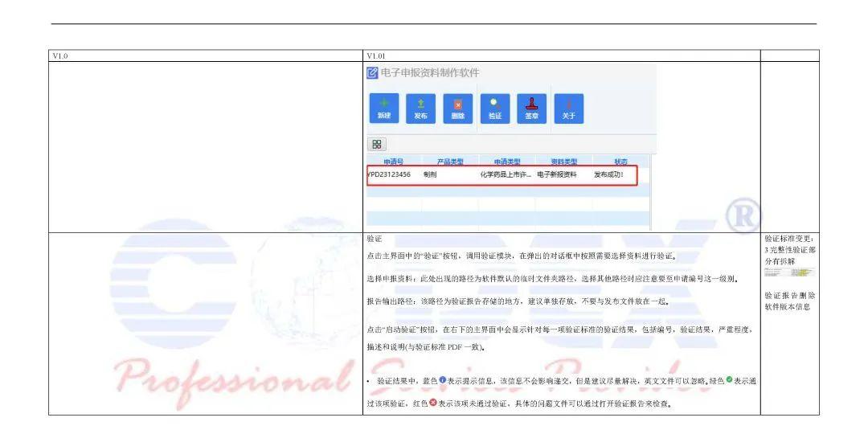This screenshot has height=434, width=868.
Task: Click the 资料类型 column header
Action: click(x=563, y=162)
